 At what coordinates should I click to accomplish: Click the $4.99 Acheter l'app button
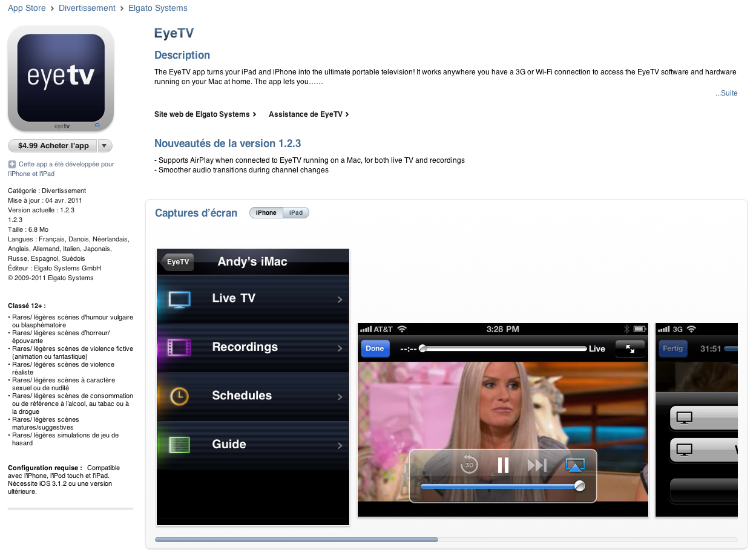[53, 146]
